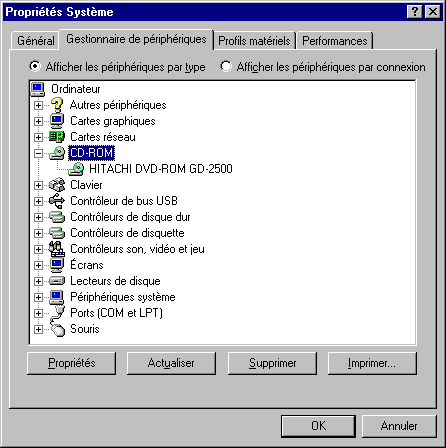Click the yellow question mark Autres périphériques icon
Image resolution: width=446 pixels, height=448 pixels.
click(x=57, y=105)
